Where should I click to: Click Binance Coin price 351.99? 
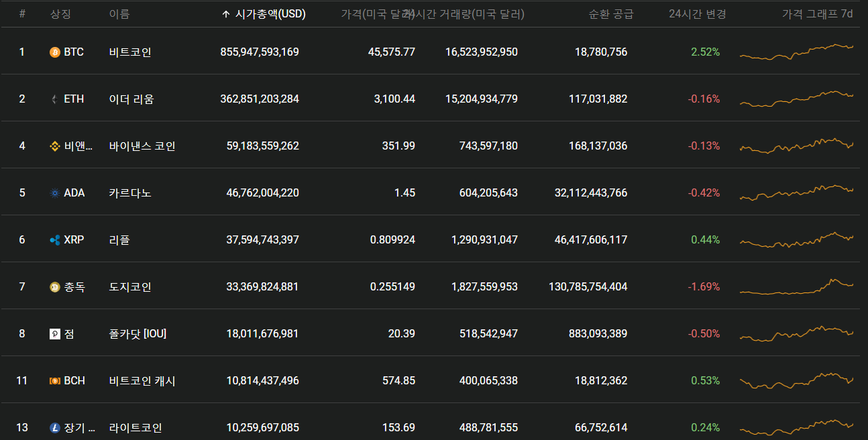click(400, 146)
